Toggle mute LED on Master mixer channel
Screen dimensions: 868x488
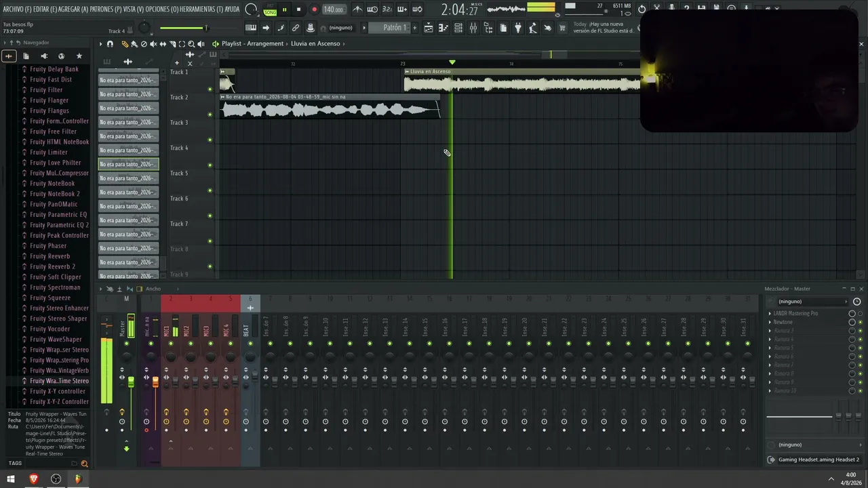127,344
